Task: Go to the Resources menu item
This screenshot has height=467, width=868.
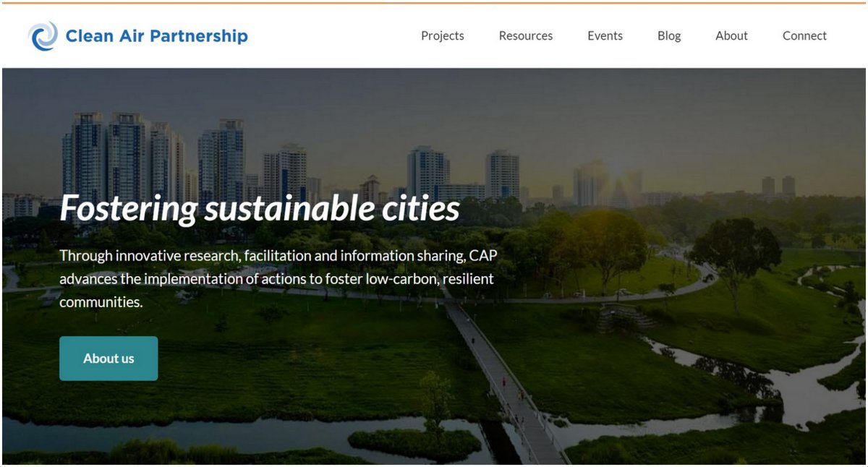Action: point(526,35)
